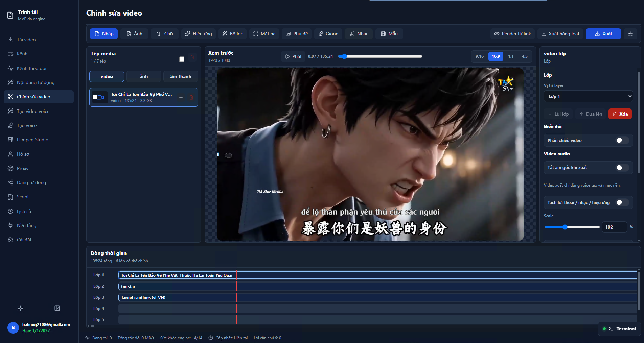Click Scale percent input field
The image size is (644, 343).
614,227
